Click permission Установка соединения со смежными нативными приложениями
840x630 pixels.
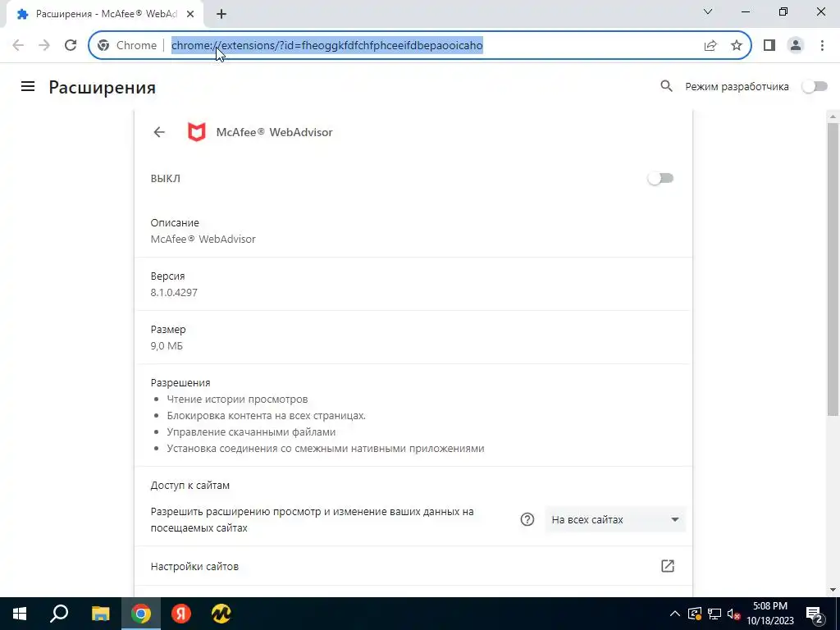coord(325,449)
